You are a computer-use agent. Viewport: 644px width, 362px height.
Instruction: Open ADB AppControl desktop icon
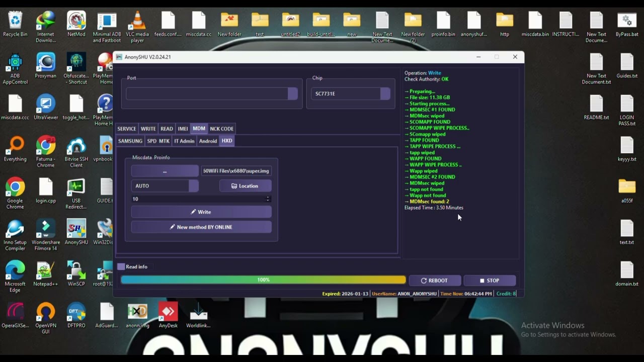(15, 68)
